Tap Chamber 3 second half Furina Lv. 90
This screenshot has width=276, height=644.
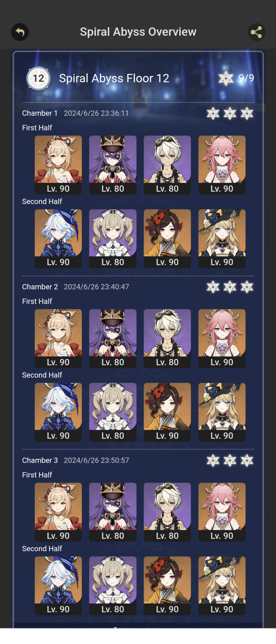point(58,609)
